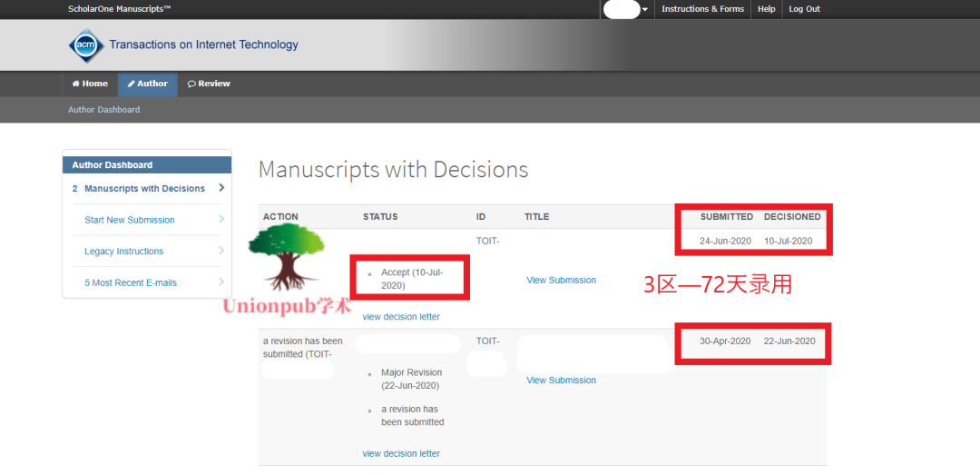
Task: Click chevron next to Start New Submission
Action: point(221,219)
